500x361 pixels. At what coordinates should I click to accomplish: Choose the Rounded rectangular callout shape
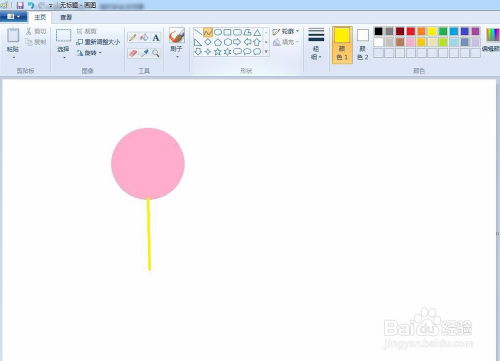[x=237, y=52]
